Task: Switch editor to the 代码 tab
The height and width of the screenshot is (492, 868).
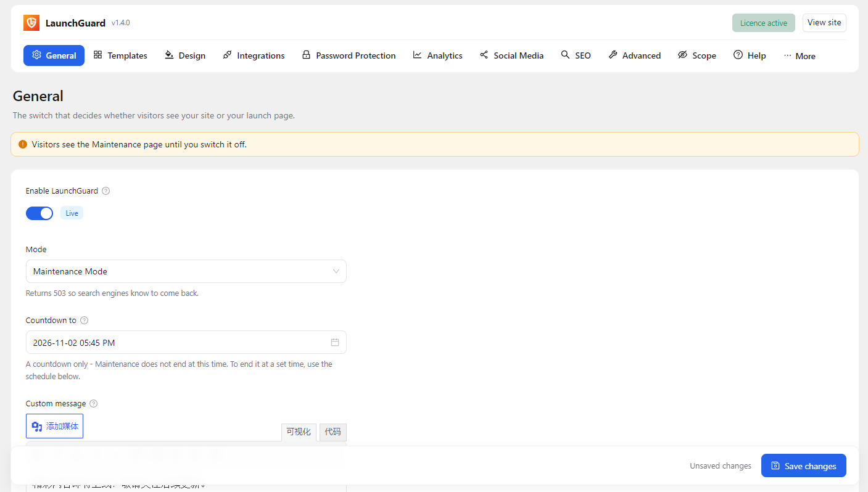Action: click(333, 432)
